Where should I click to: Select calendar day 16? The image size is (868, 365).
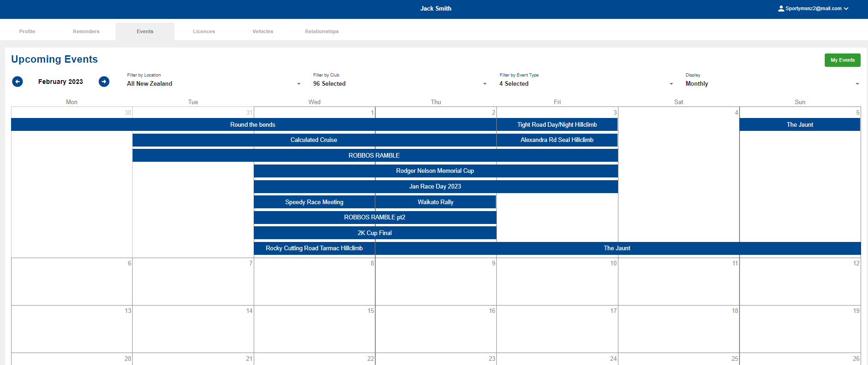coord(436,329)
